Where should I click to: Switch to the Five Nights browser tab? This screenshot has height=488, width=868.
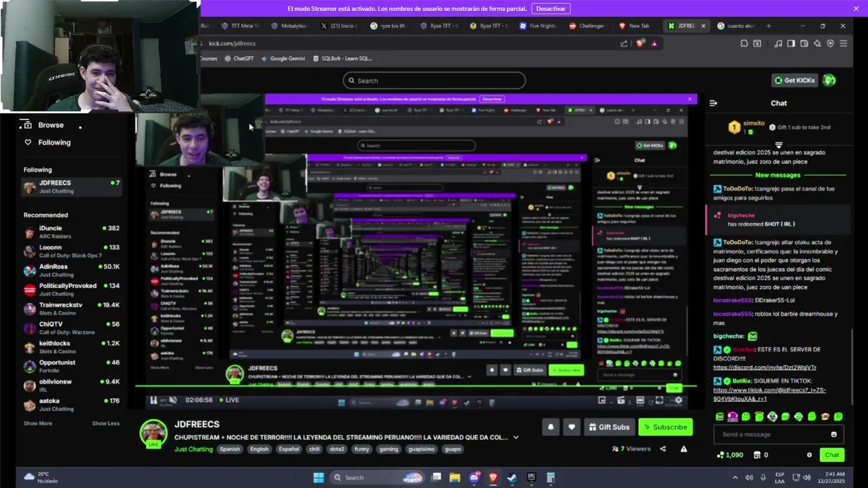coord(538,26)
